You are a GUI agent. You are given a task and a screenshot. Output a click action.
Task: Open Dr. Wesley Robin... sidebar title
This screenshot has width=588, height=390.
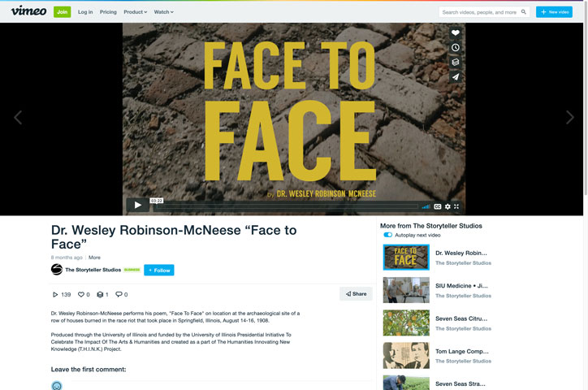tap(461, 253)
